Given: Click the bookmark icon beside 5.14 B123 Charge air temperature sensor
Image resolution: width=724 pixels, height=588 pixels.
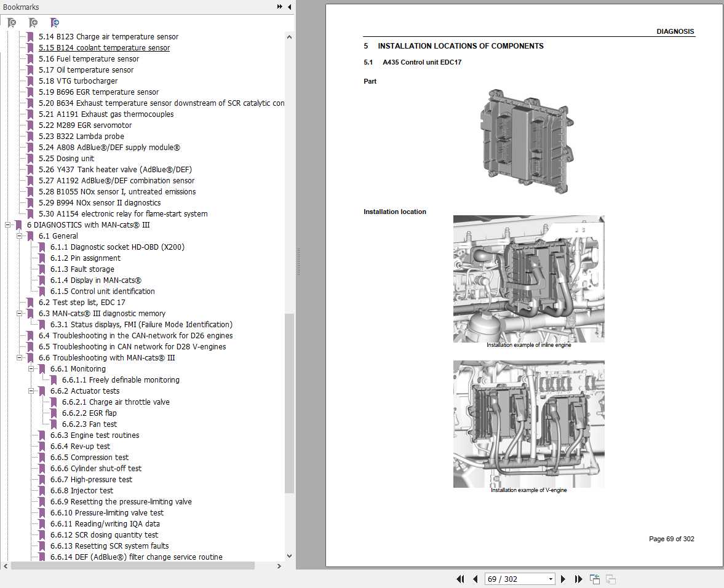Looking at the screenshot, I should click(30, 36).
